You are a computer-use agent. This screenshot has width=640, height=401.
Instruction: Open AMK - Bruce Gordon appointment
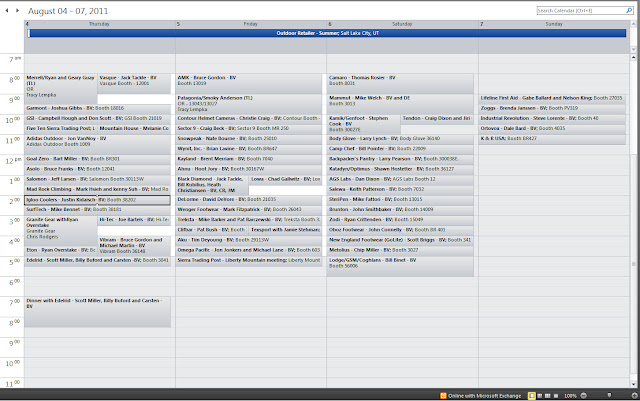pos(249,84)
